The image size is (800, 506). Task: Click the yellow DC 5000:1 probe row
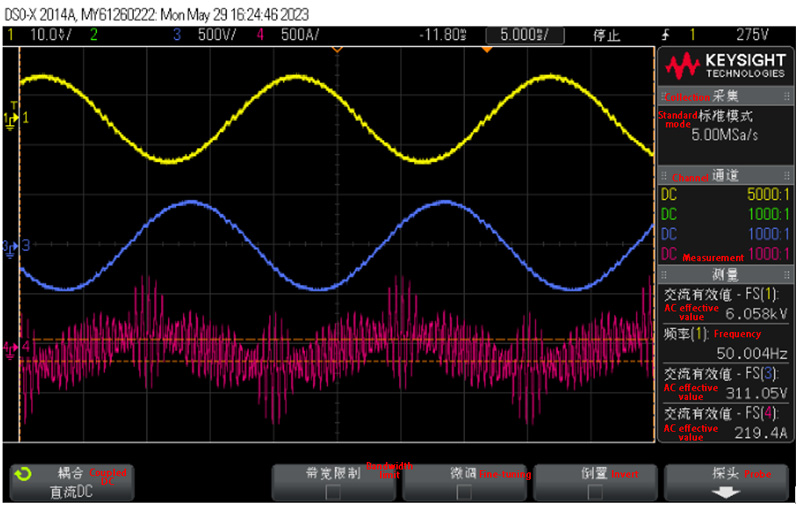726,194
